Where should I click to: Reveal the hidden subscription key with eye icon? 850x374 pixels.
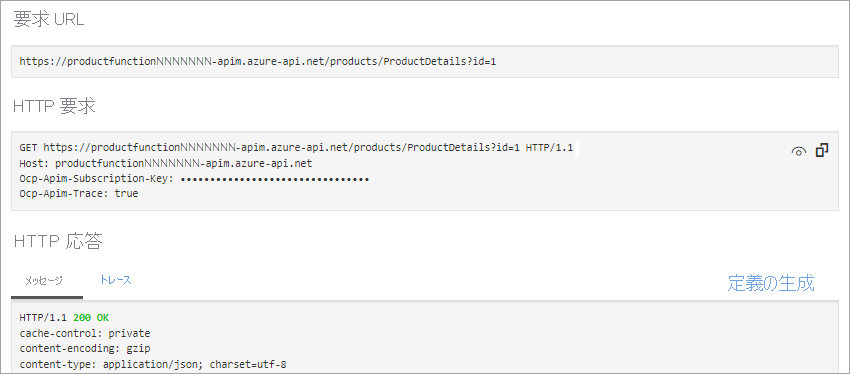pyautogui.click(x=799, y=152)
